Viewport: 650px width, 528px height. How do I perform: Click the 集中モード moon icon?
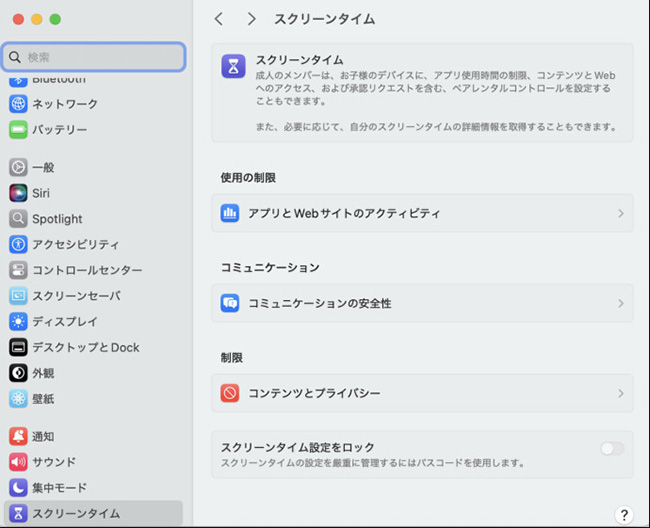[18, 488]
